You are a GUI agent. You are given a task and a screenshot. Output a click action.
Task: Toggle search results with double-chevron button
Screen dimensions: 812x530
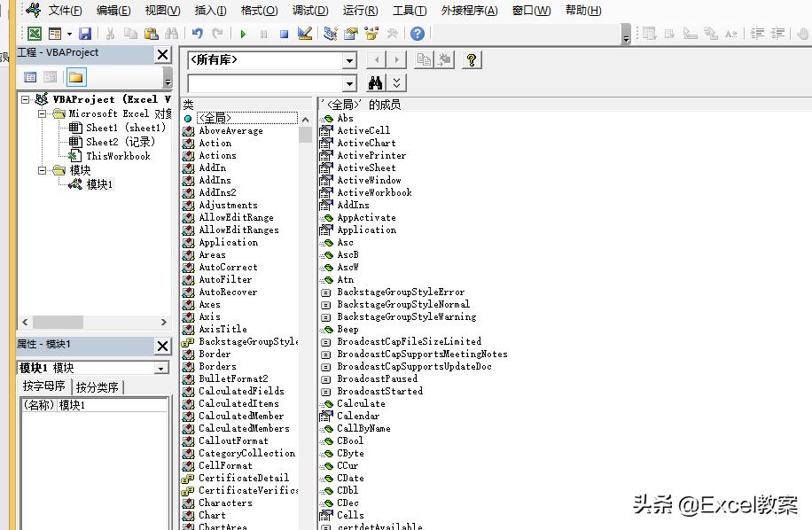click(x=396, y=82)
